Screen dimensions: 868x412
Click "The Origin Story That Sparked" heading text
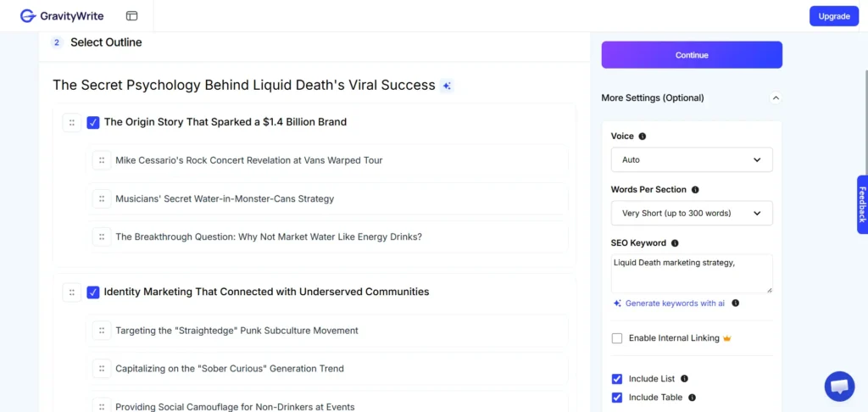tap(225, 122)
